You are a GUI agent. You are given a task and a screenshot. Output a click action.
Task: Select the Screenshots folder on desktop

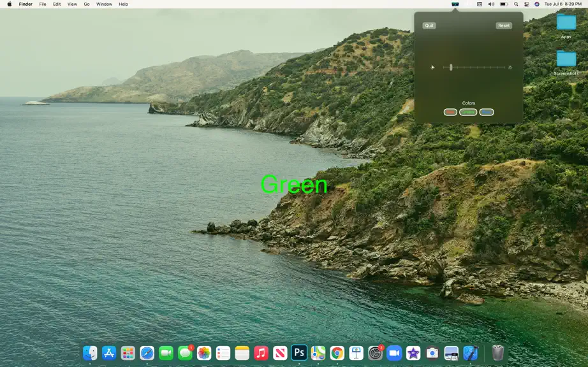(x=566, y=62)
